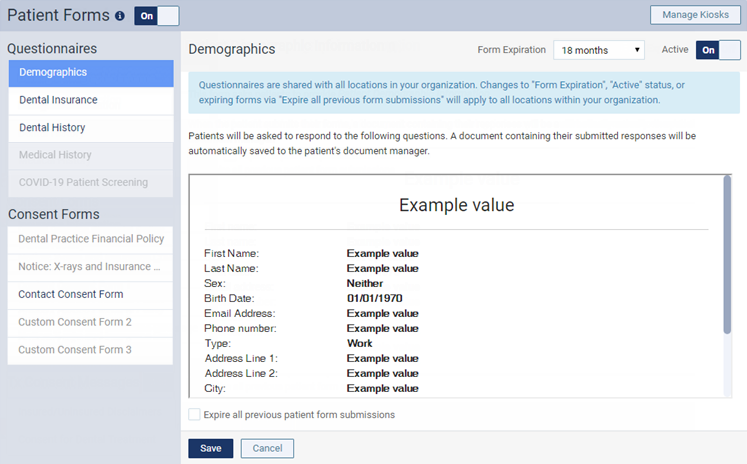Toggle the Demographics Active switch
747x464 pixels.
click(718, 50)
